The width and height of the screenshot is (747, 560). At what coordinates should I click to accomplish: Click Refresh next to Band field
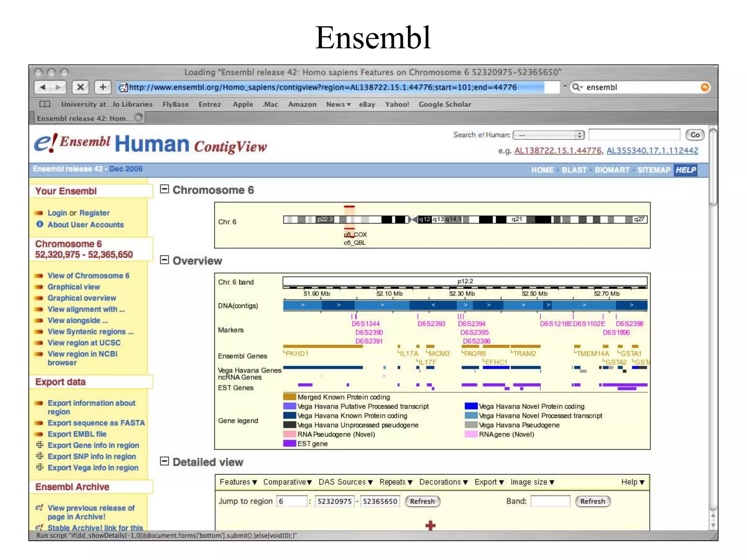[x=593, y=501]
